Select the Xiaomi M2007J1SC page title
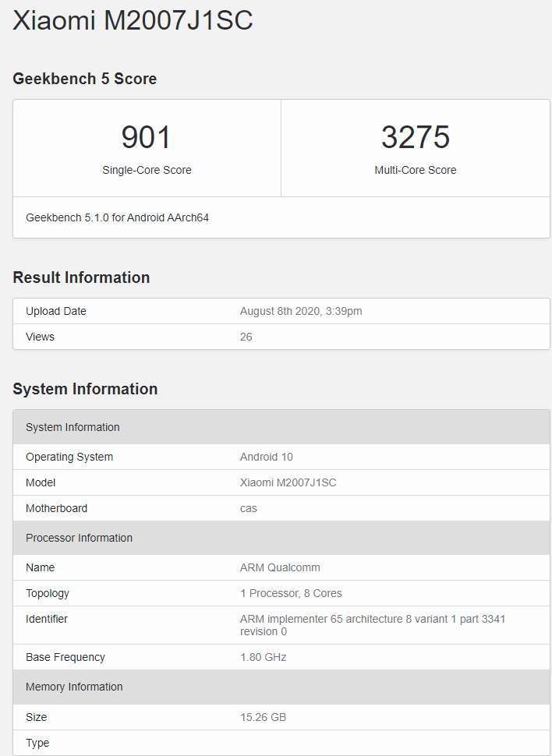Viewport: 552px width, 756px height. [133, 20]
